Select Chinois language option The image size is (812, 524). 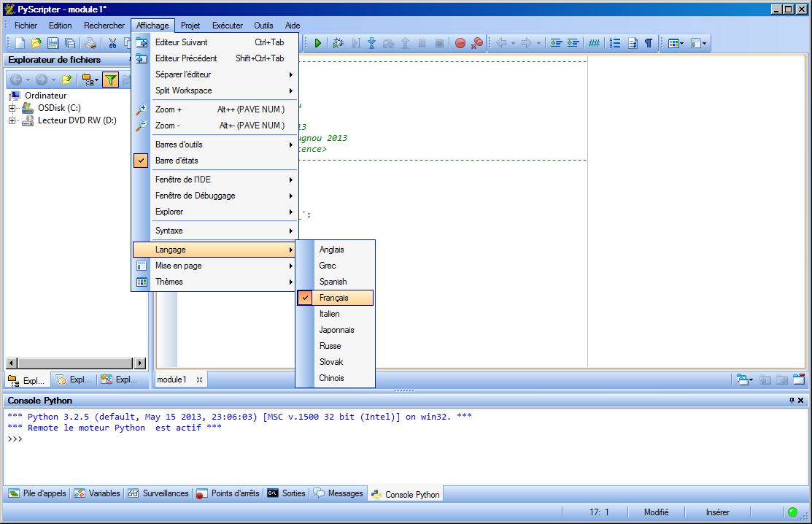(335, 378)
